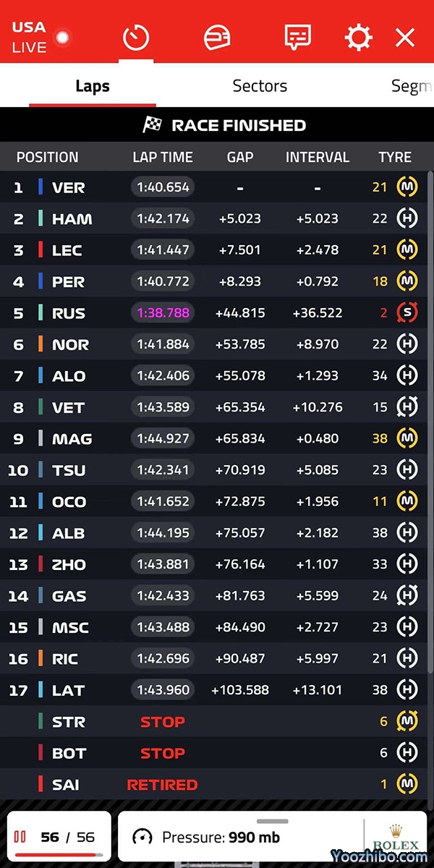Switch to the Segments tab
434x868 pixels.
(x=411, y=86)
